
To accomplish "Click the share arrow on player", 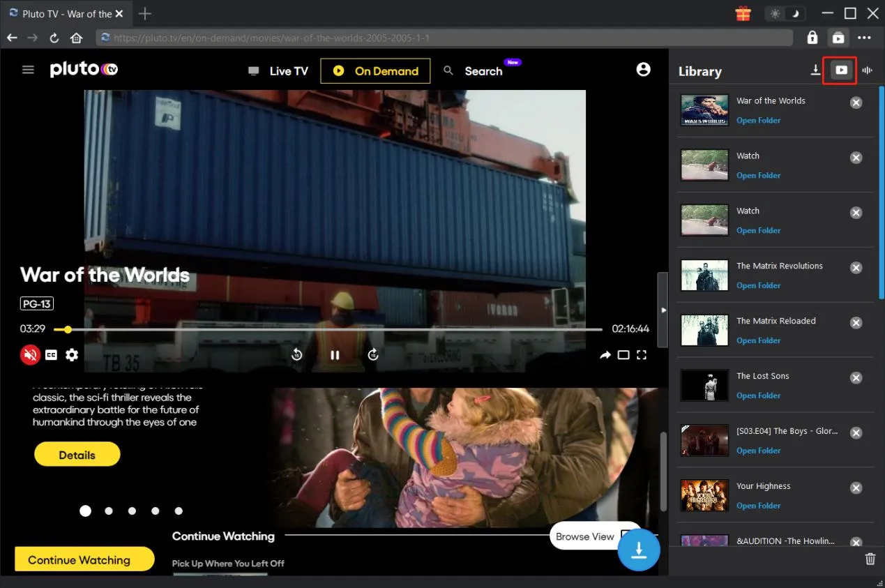I will [x=605, y=355].
